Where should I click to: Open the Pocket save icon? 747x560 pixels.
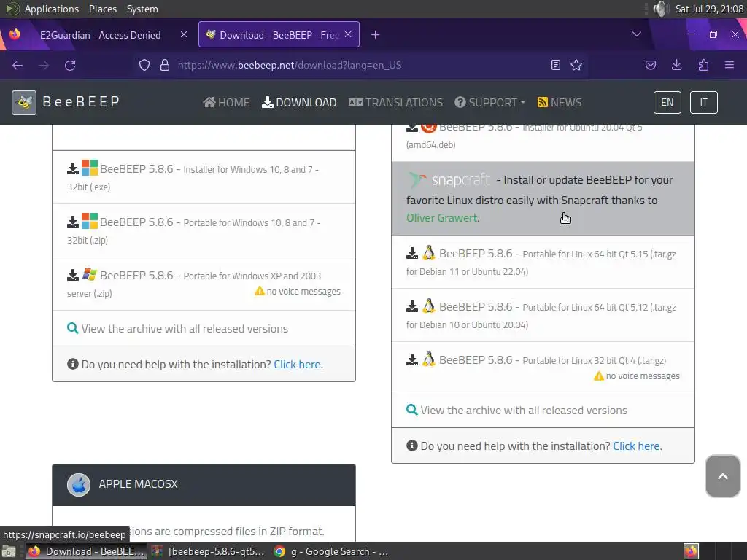[650, 65]
